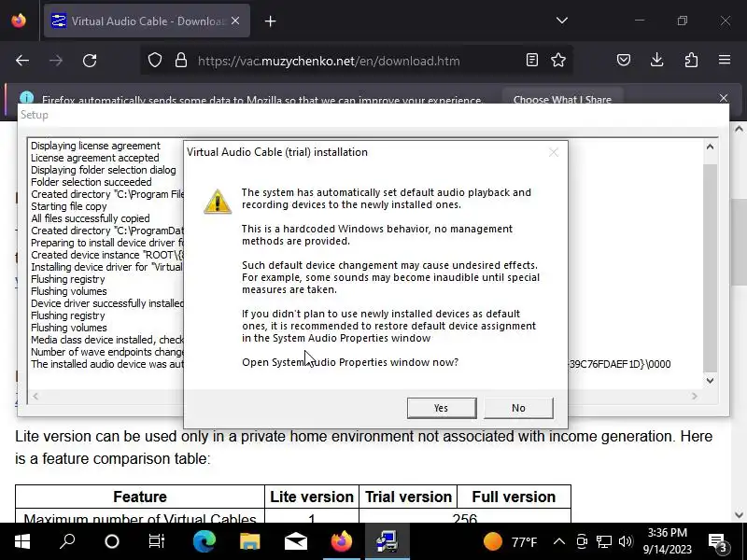The width and height of the screenshot is (747, 560).
Task: View site security padlock info
Action: pyautogui.click(x=181, y=61)
